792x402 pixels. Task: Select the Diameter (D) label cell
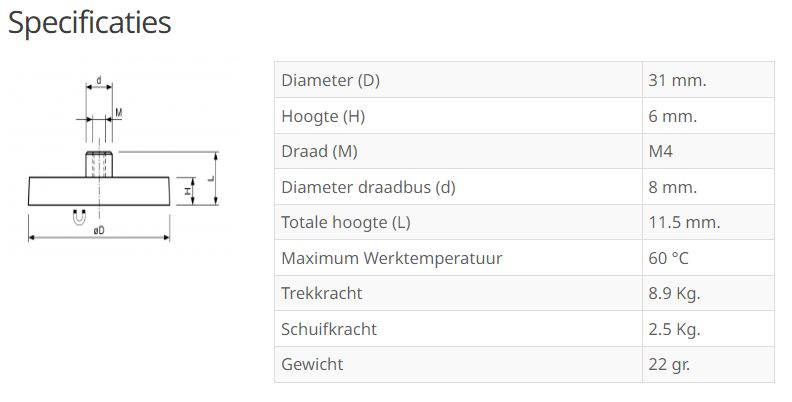point(331,80)
